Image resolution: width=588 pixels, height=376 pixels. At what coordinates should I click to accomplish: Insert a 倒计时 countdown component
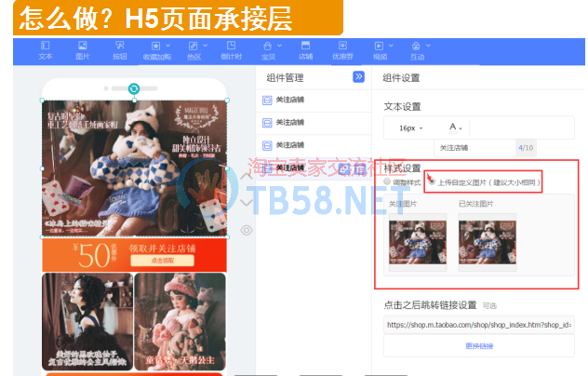[231, 50]
